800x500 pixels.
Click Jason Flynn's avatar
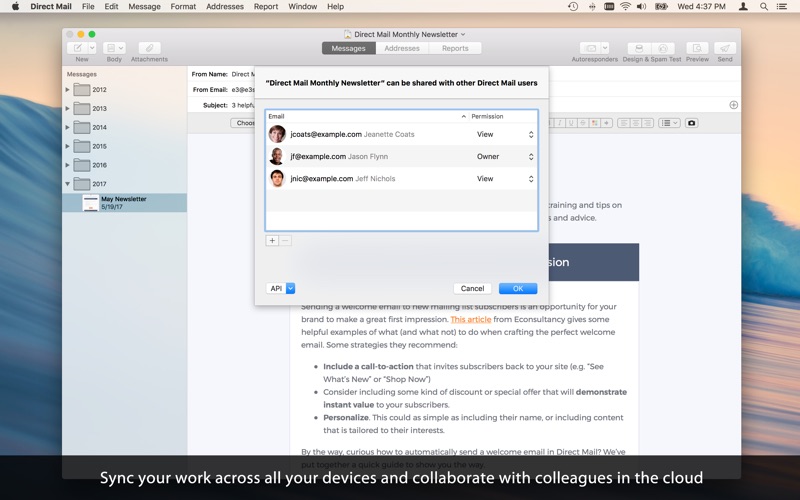pos(277,156)
